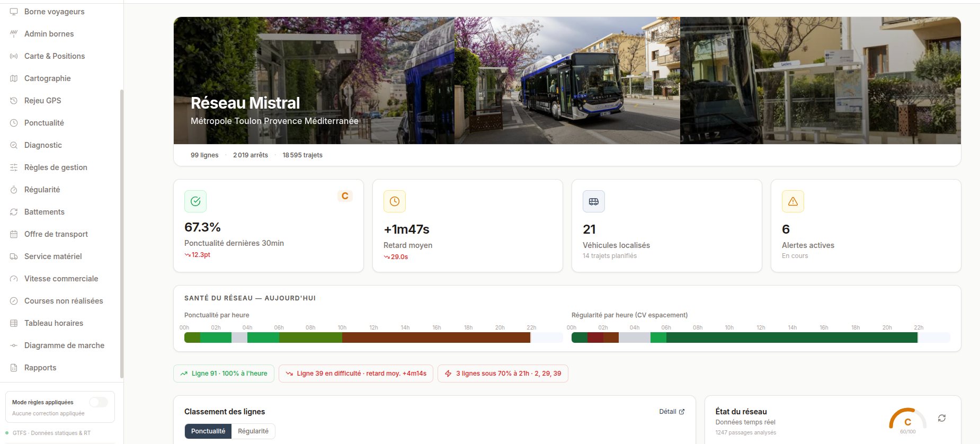Open the Détail link for line ranking

[x=672, y=412]
